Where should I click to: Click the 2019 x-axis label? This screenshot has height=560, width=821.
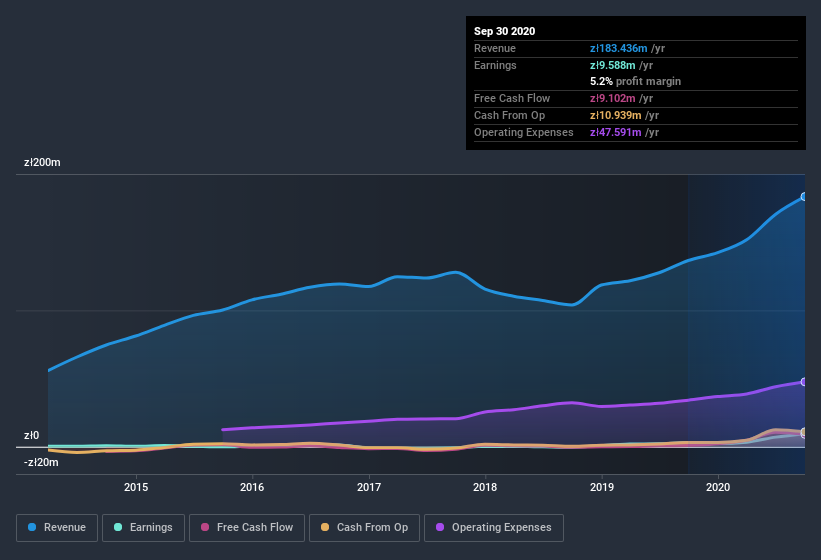click(602, 487)
